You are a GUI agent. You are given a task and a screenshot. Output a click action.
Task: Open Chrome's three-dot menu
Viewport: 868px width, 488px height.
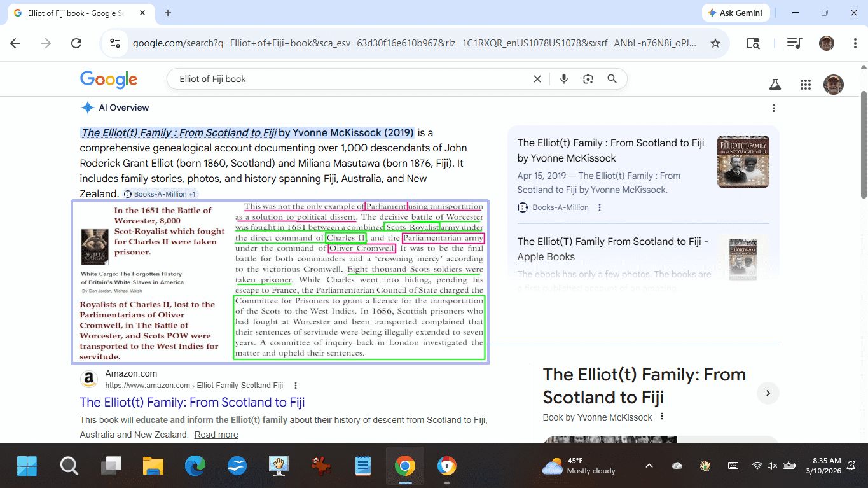(855, 43)
